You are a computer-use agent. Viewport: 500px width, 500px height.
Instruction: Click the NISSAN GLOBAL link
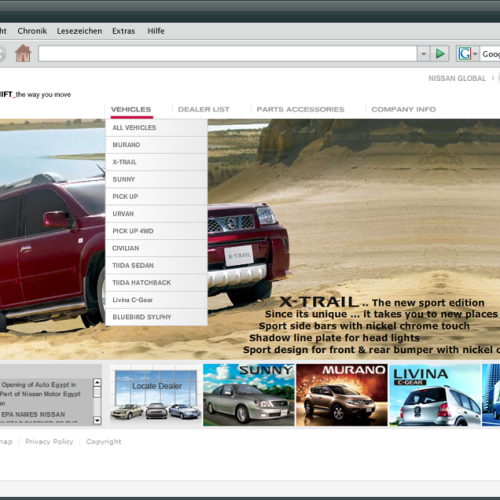tap(457, 78)
